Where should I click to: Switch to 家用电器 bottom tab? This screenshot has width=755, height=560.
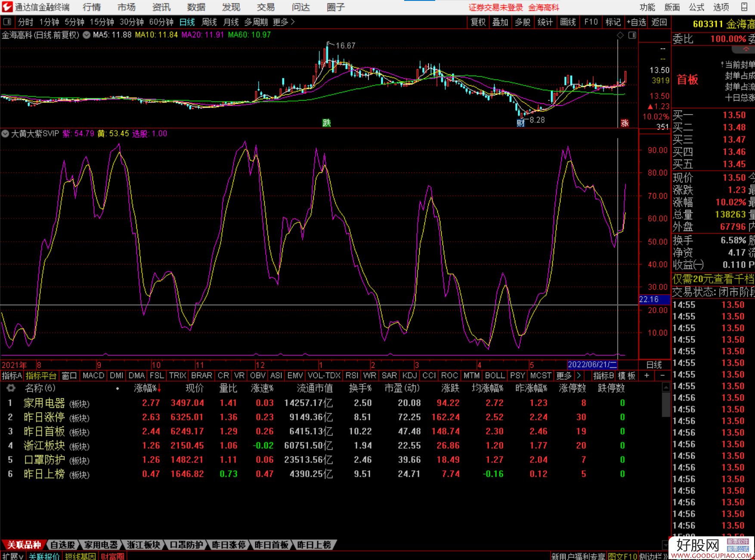[x=101, y=545]
